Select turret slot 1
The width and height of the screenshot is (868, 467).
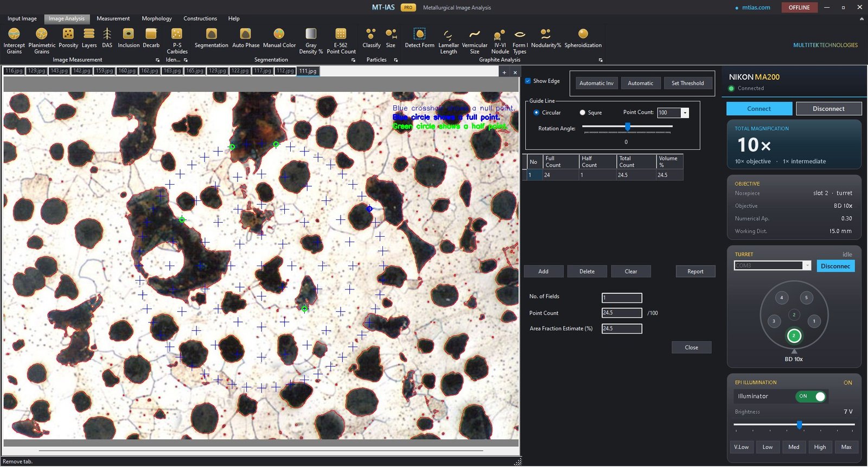point(814,321)
